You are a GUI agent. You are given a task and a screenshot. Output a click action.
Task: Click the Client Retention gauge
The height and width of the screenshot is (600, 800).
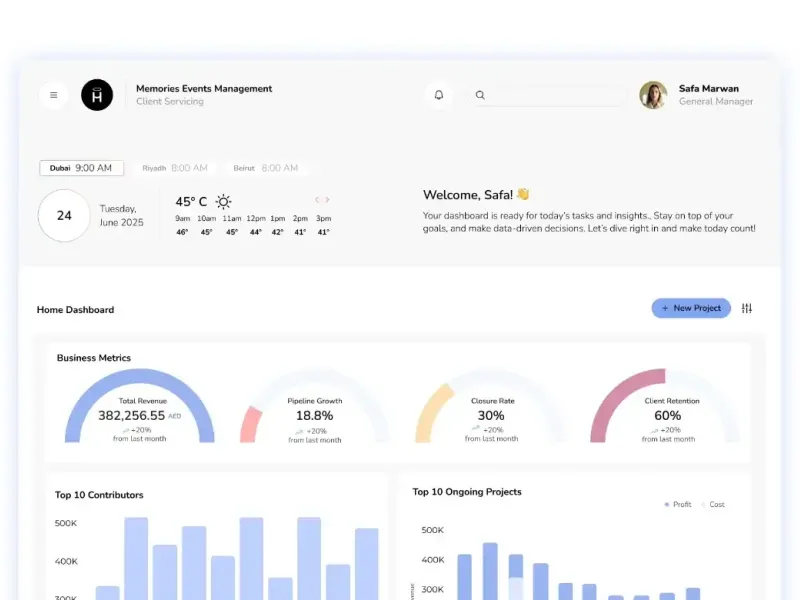665,406
